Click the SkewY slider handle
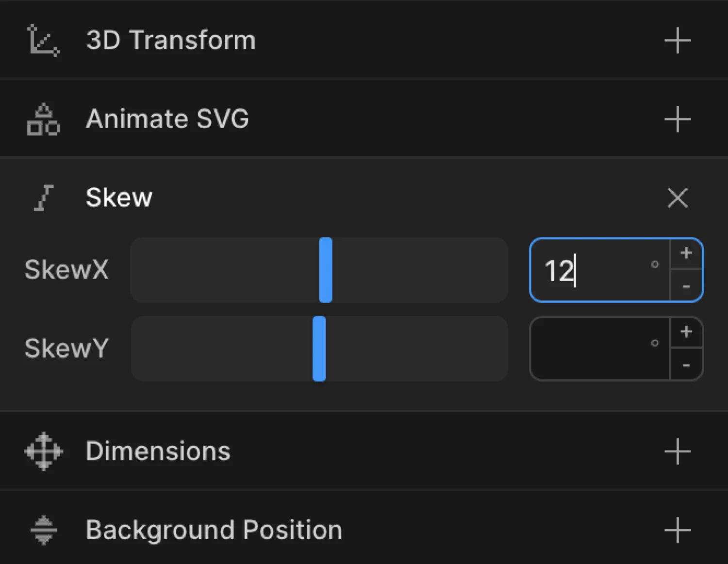This screenshot has height=564, width=728. pos(319,348)
